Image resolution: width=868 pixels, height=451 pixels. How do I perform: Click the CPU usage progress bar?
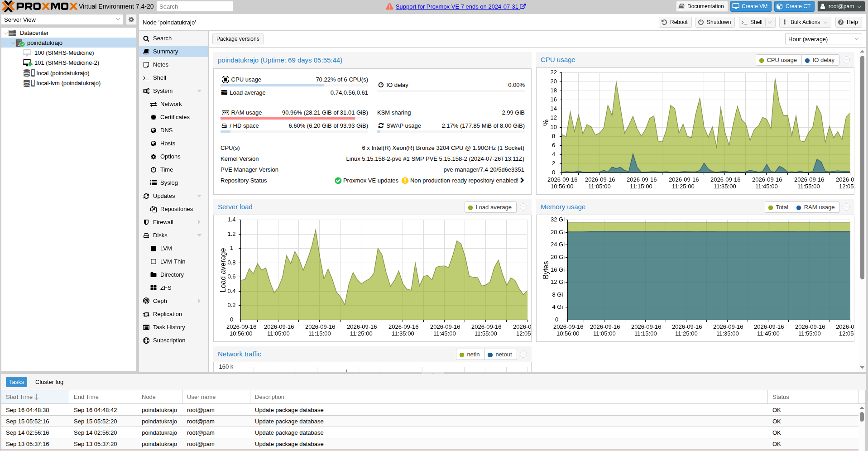pos(294,86)
